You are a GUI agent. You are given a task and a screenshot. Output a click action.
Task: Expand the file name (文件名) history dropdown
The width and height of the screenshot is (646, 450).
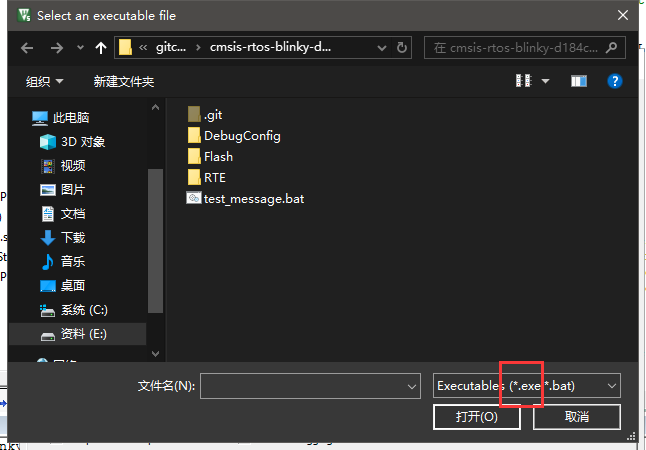coord(412,385)
